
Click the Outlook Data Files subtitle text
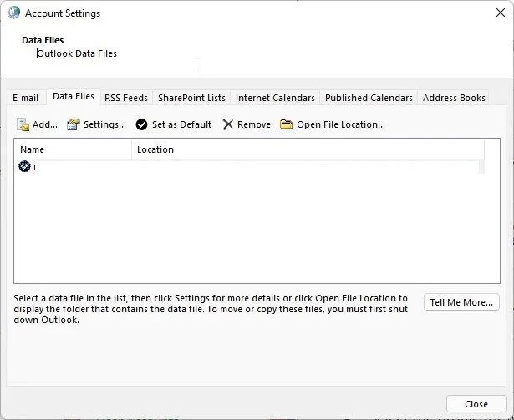click(x=77, y=53)
